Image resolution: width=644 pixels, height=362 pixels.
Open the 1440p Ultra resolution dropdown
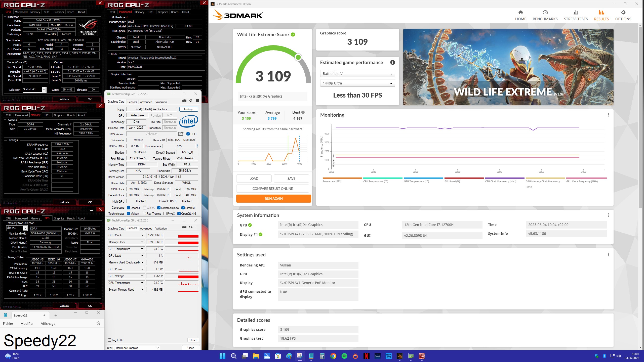point(357,83)
